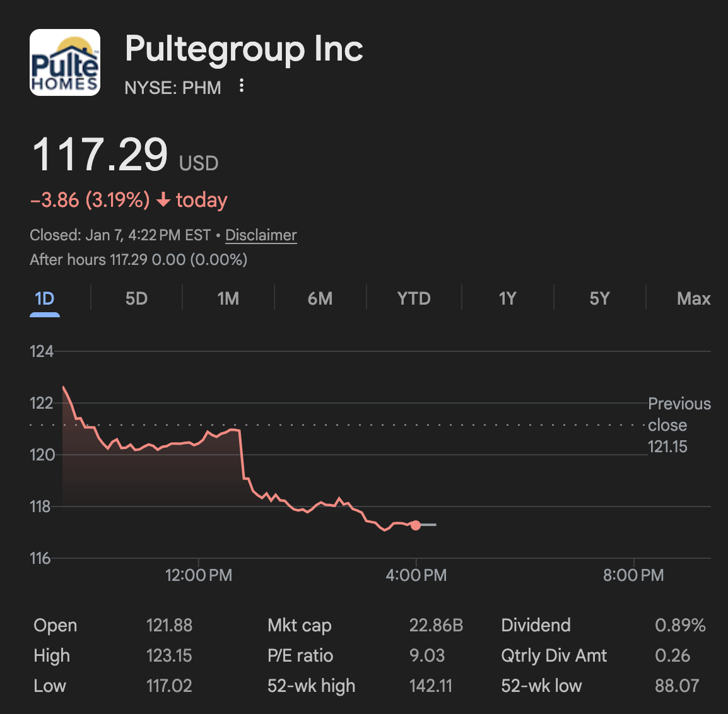Open the three-dot more options menu

click(x=242, y=86)
